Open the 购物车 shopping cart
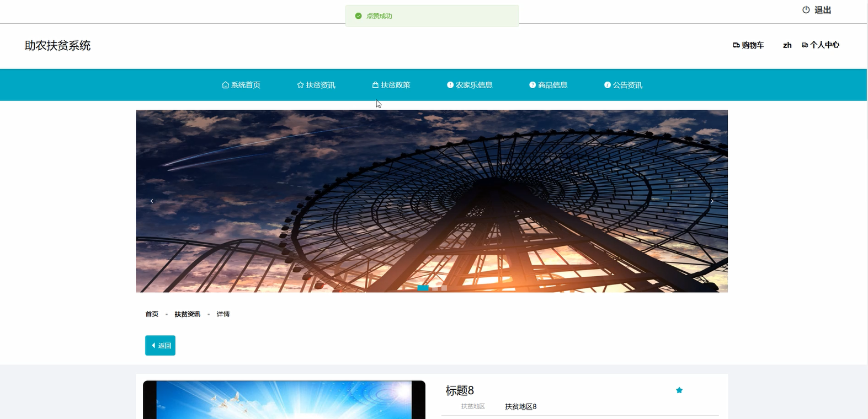Viewport: 868px width, 419px height. 753,45
